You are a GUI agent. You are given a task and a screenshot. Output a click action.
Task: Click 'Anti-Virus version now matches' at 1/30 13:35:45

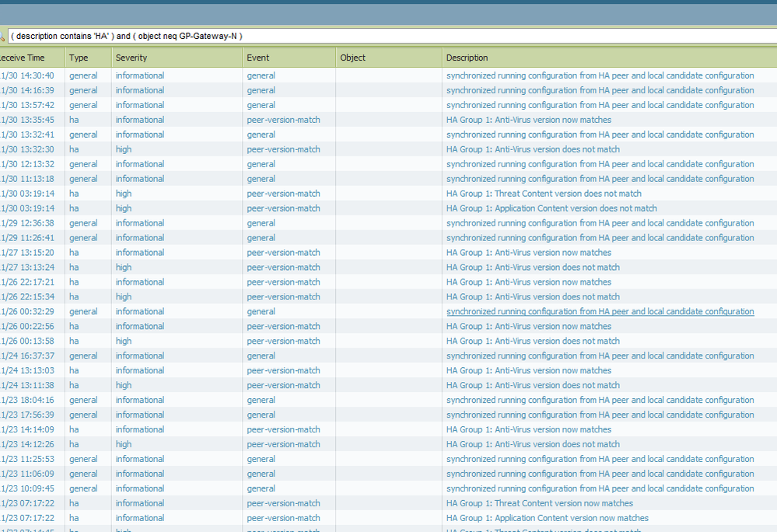[x=529, y=120]
